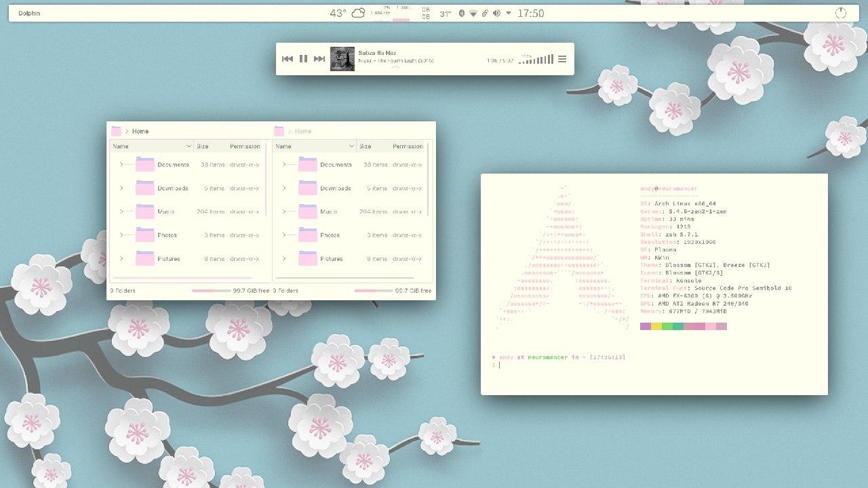This screenshot has height=488, width=868.
Task: Click right pane free disk space bar
Action: click(374, 291)
